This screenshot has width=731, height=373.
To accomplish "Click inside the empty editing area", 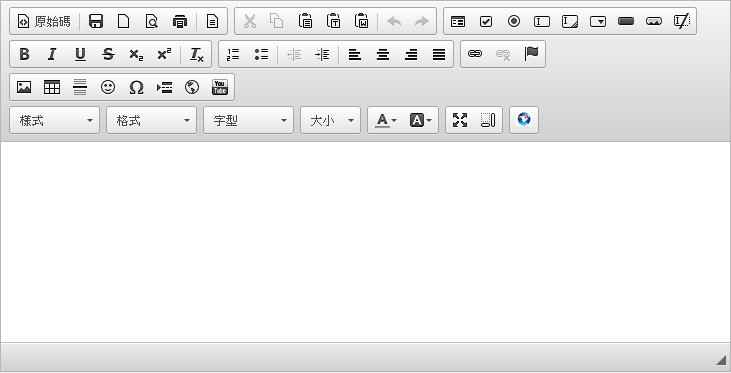I will [x=366, y=242].
